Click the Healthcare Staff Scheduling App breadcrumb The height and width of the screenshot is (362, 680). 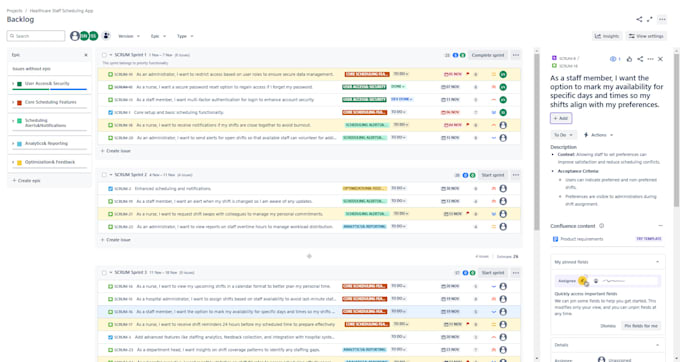click(61, 10)
